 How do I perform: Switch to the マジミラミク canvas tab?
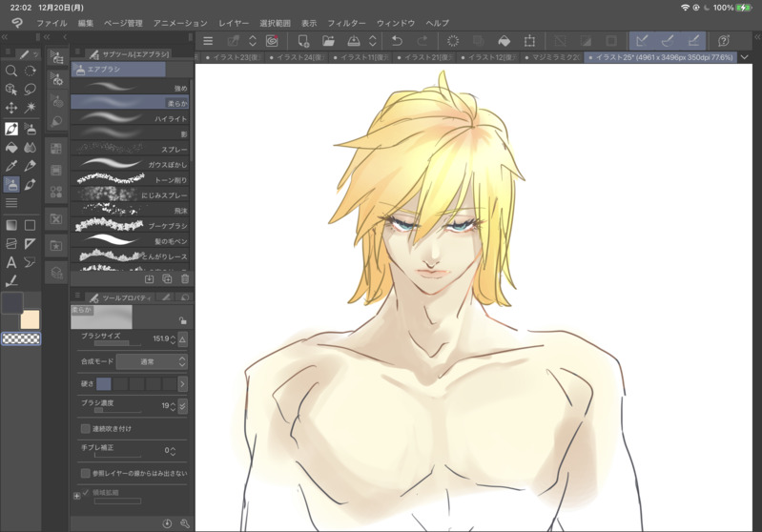pos(553,57)
